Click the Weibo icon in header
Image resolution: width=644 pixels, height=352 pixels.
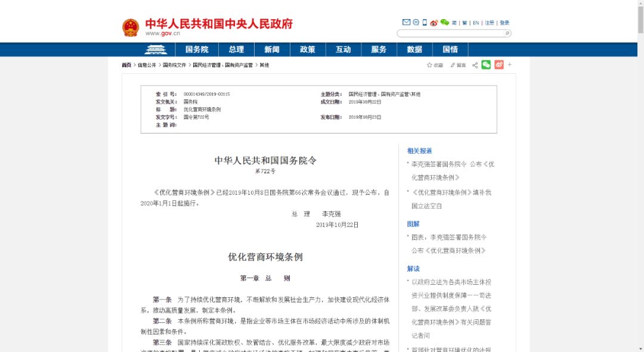coord(434,23)
